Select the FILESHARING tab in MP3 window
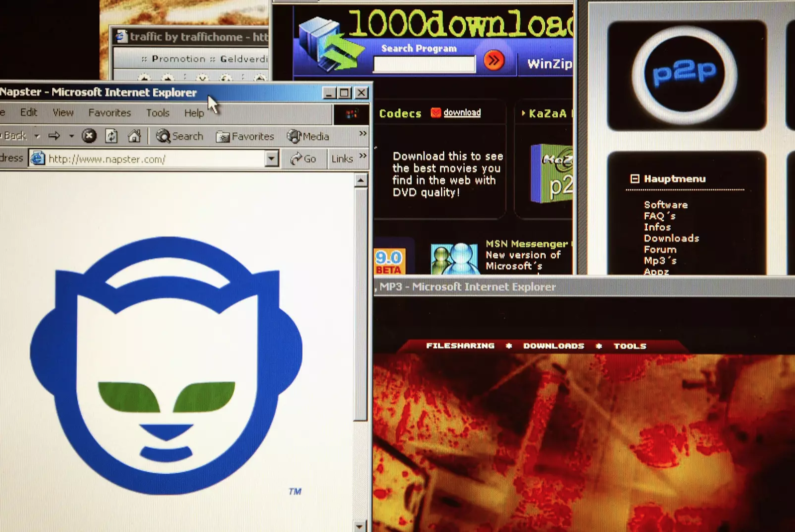The height and width of the screenshot is (532, 795). point(460,346)
